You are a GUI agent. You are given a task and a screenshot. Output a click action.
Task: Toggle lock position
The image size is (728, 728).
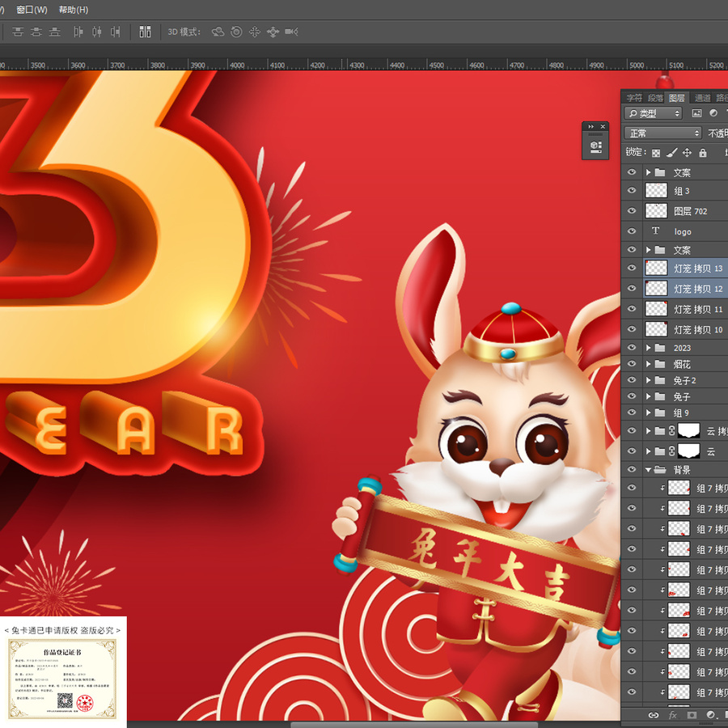tap(687, 153)
